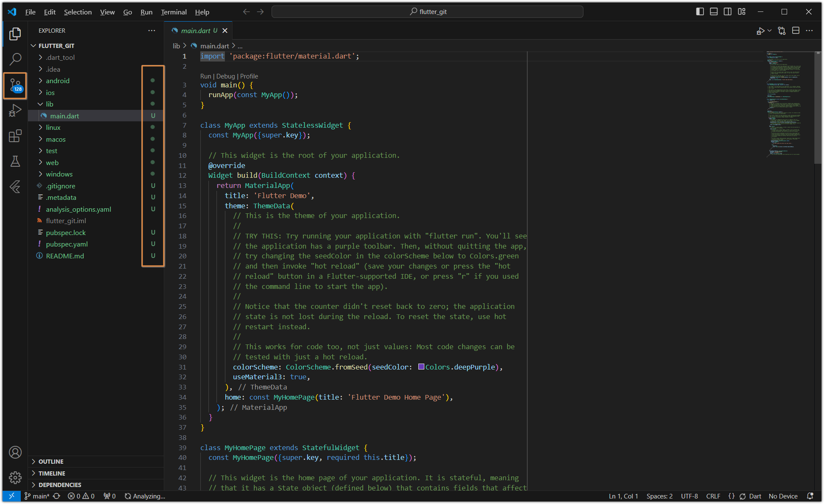Open the Search view icon
Viewport: 824px width, 504px height.
[x=15, y=59]
